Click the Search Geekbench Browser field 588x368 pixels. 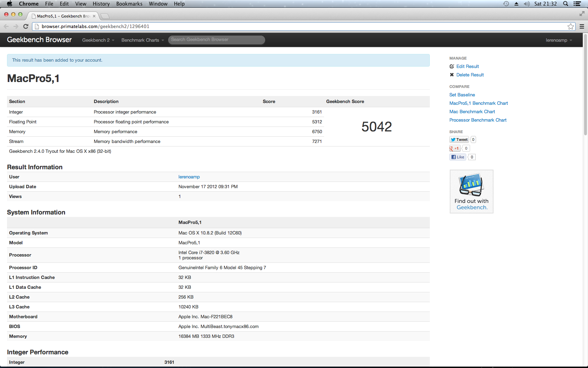(216, 40)
